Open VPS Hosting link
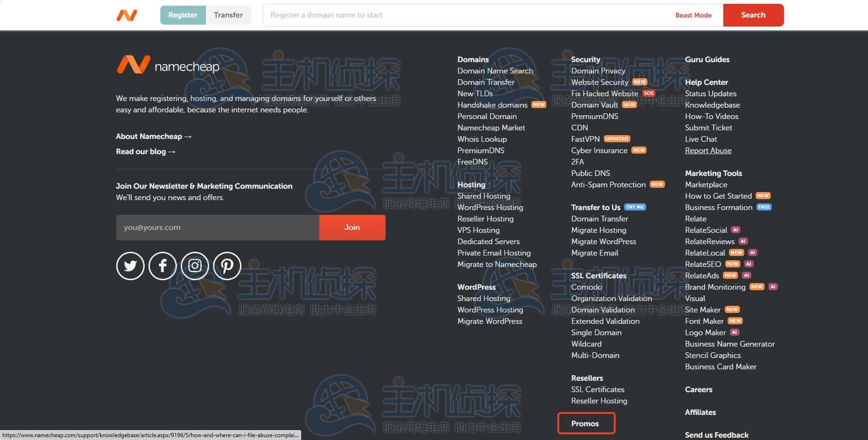Viewport: 868px width, 440px height. pos(478,230)
